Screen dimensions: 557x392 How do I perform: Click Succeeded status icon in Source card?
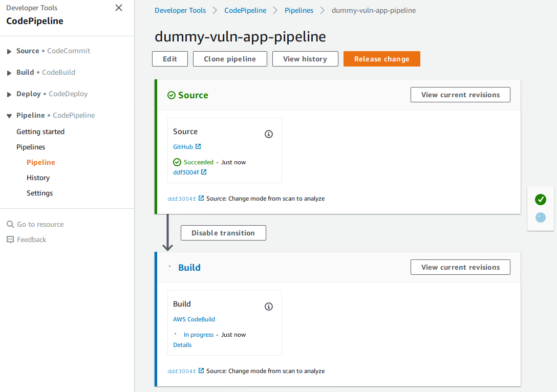[177, 162]
